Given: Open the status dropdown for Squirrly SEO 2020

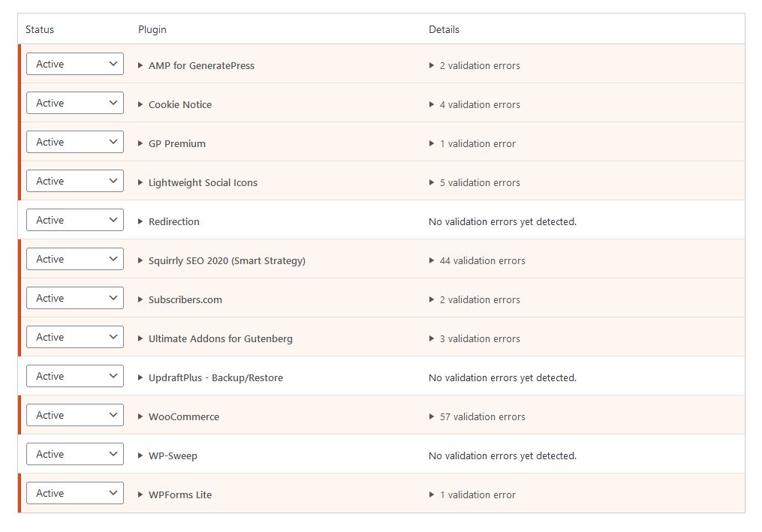Looking at the screenshot, I should click(75, 259).
